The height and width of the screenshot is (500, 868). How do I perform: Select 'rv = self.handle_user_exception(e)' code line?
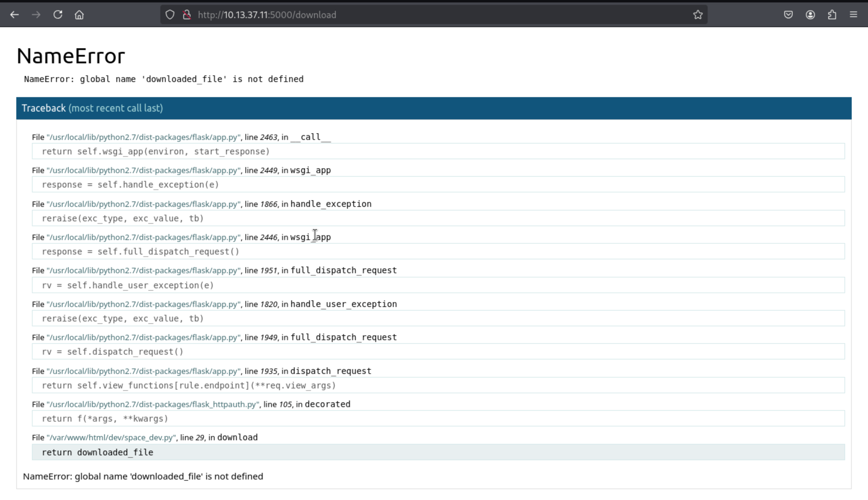coord(438,285)
